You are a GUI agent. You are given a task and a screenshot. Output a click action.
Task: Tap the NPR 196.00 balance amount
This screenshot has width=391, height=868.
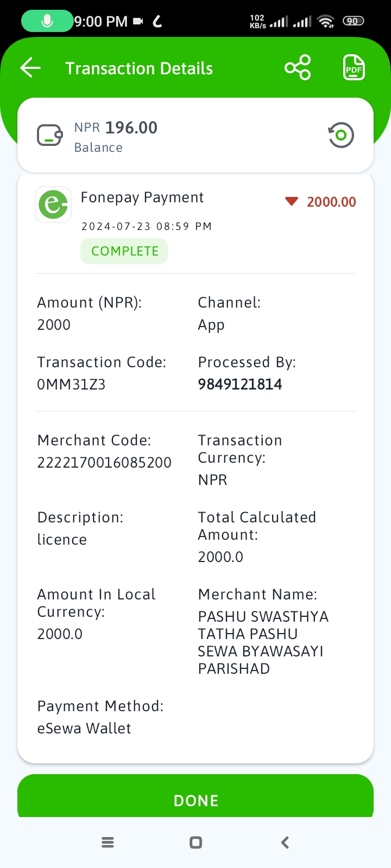tap(116, 128)
